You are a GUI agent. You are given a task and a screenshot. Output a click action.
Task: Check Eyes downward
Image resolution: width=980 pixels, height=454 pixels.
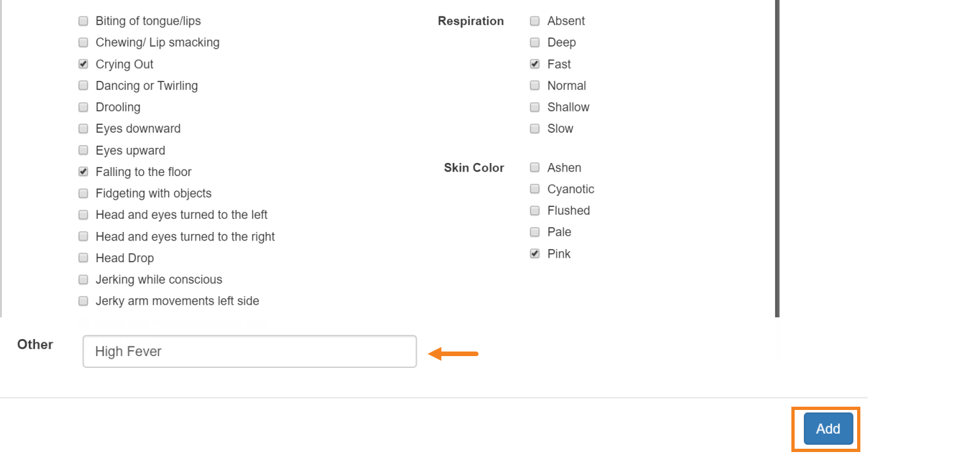click(83, 129)
